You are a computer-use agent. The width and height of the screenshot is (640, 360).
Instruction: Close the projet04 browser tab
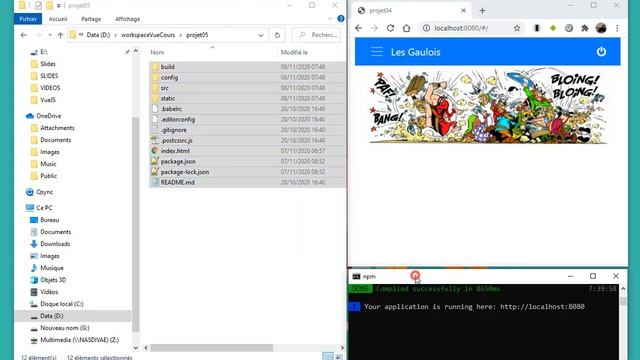coord(463,11)
